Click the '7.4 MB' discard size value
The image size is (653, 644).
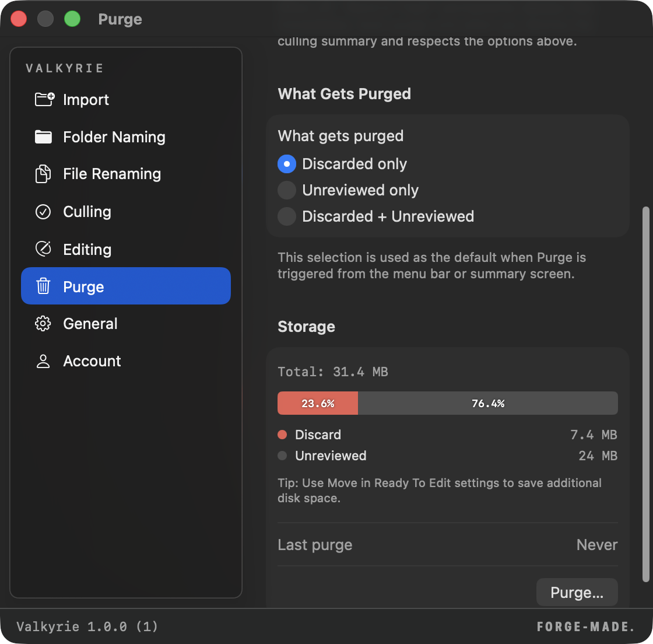[594, 435]
